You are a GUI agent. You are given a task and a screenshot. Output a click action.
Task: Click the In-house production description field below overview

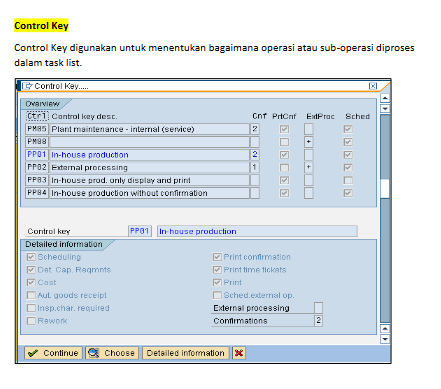coord(257,231)
